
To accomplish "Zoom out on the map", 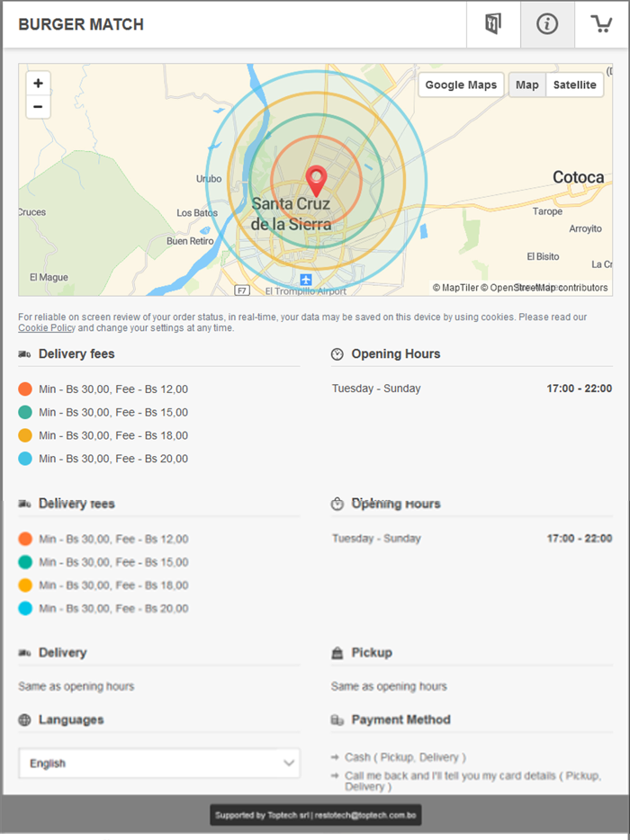I will point(38,107).
